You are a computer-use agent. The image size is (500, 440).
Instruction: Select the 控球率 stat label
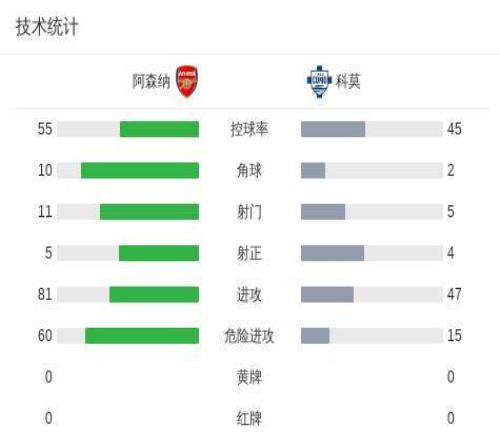[x=249, y=129]
